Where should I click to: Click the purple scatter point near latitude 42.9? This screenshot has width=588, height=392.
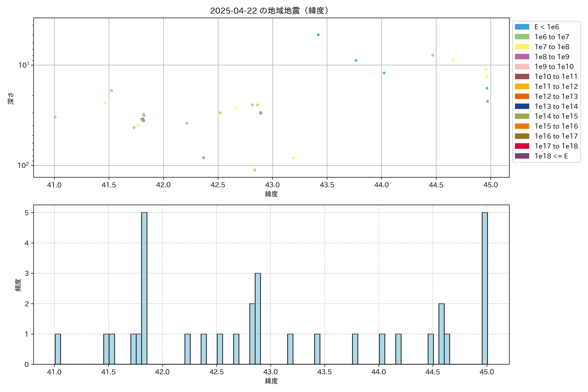pyautogui.click(x=261, y=113)
